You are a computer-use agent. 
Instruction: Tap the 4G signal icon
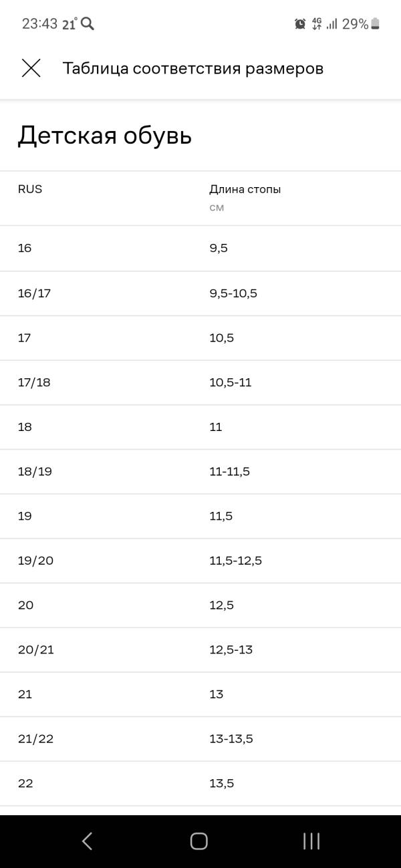tap(317, 24)
